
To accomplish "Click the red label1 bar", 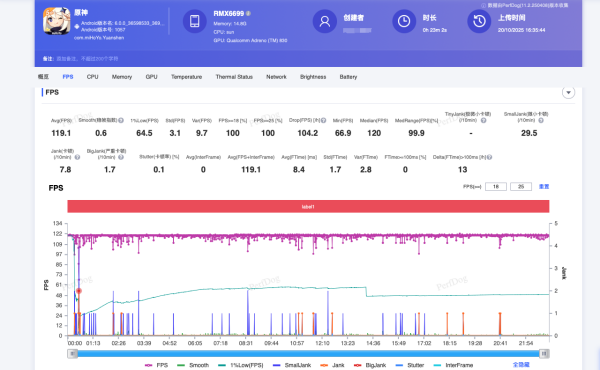I will pyautogui.click(x=308, y=207).
